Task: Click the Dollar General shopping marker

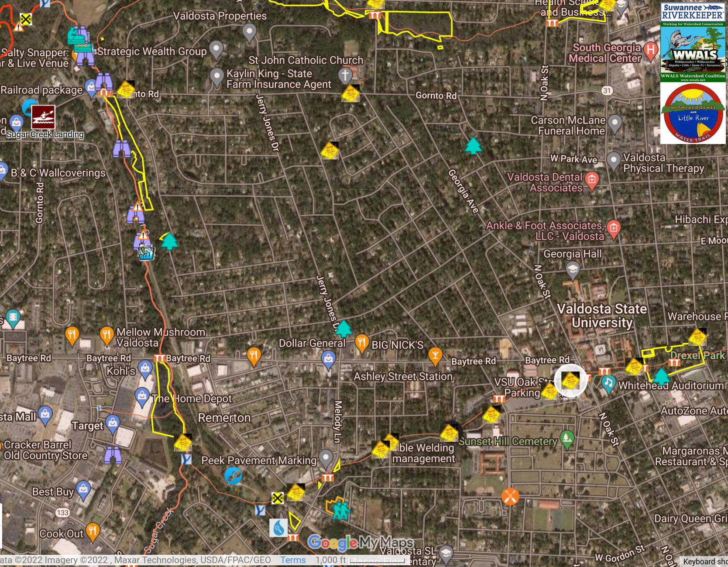Action: (x=328, y=360)
